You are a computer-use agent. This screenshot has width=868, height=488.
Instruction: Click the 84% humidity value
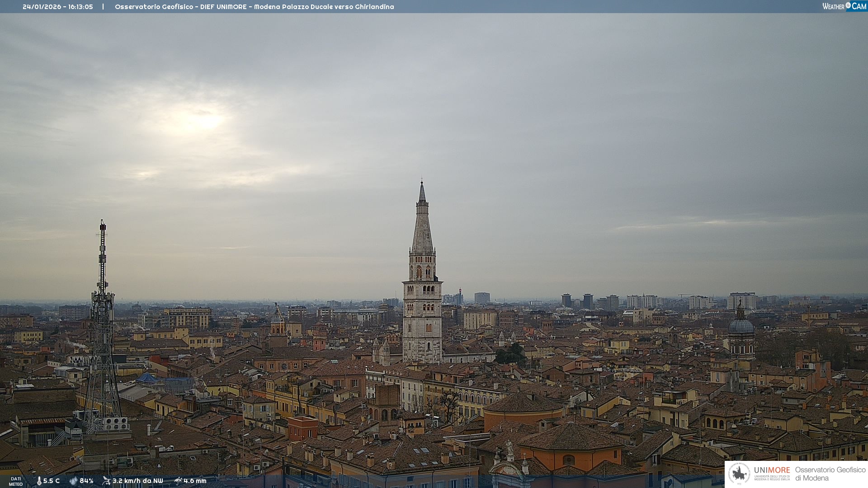coord(86,481)
